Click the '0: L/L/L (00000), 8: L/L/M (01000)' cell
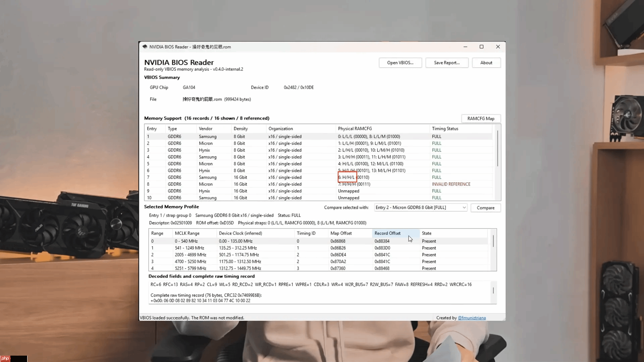This screenshot has height=362, width=644. (x=369, y=136)
